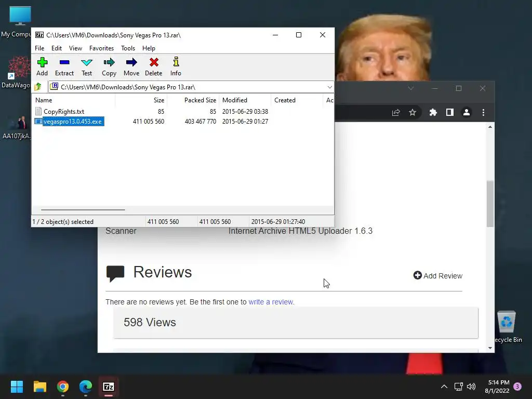Select the Recycle Bin desktop icon
532x399 pixels.
click(x=507, y=327)
